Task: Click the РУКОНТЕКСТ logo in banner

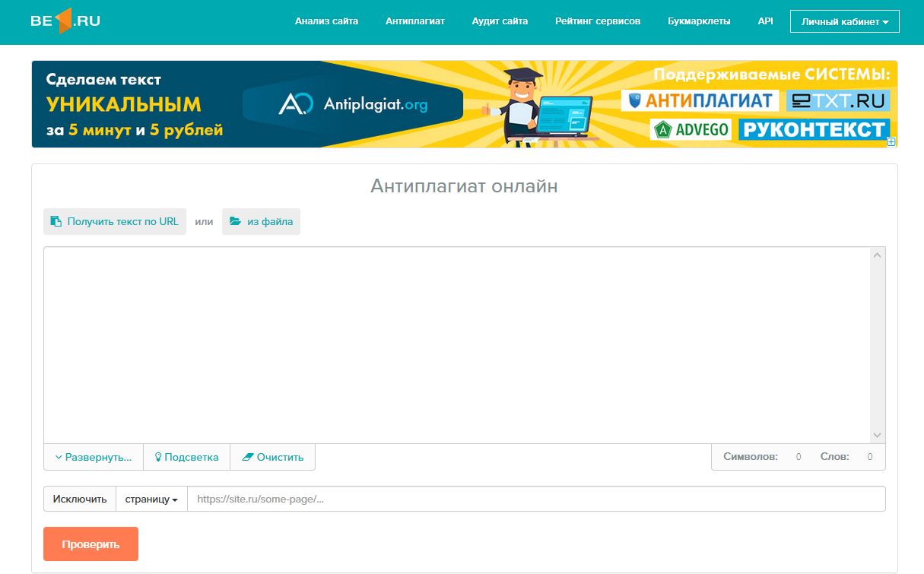Action: click(x=814, y=130)
